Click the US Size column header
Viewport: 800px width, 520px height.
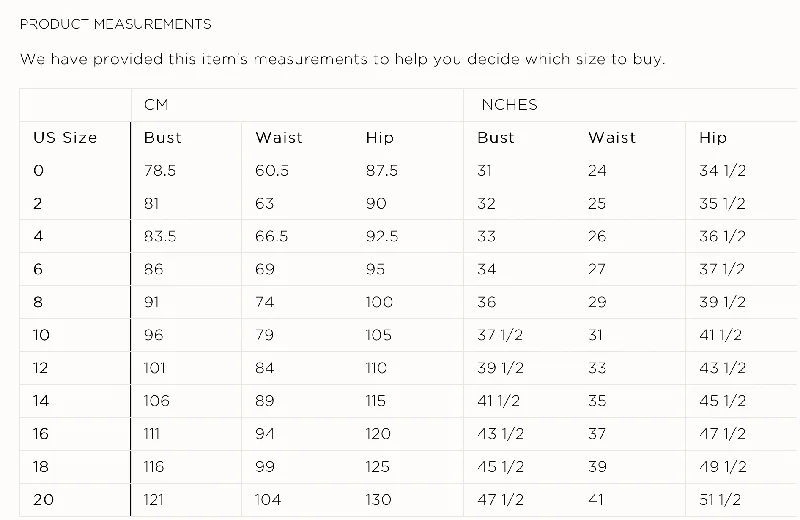click(x=65, y=138)
